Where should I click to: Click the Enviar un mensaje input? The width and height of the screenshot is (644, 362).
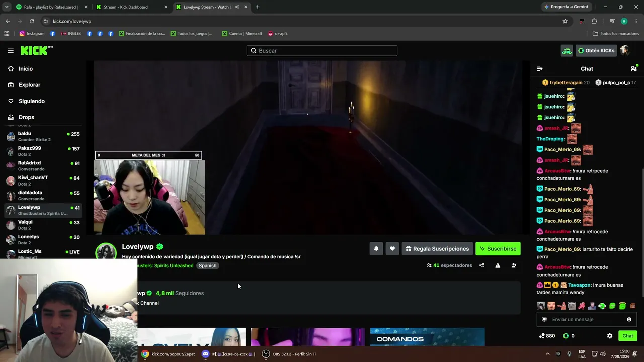pos(587,319)
